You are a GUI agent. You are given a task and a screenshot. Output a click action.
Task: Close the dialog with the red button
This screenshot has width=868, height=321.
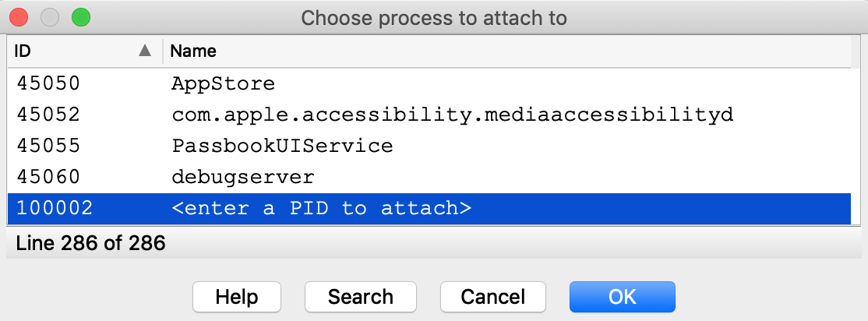point(19,17)
